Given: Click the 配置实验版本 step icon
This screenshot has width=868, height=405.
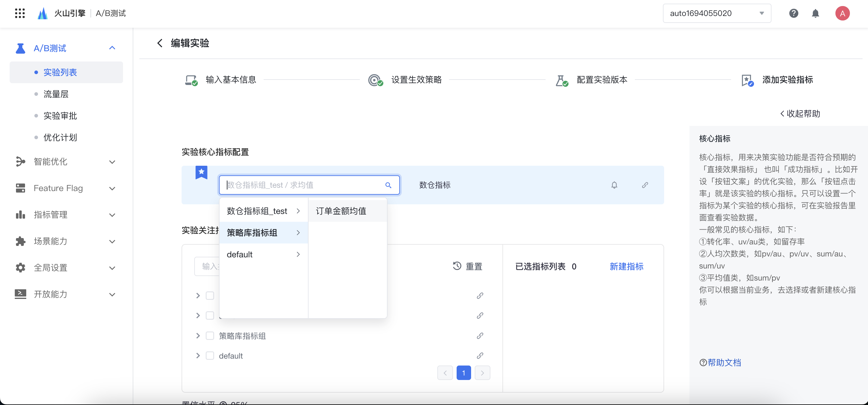Looking at the screenshot, I should click(562, 80).
